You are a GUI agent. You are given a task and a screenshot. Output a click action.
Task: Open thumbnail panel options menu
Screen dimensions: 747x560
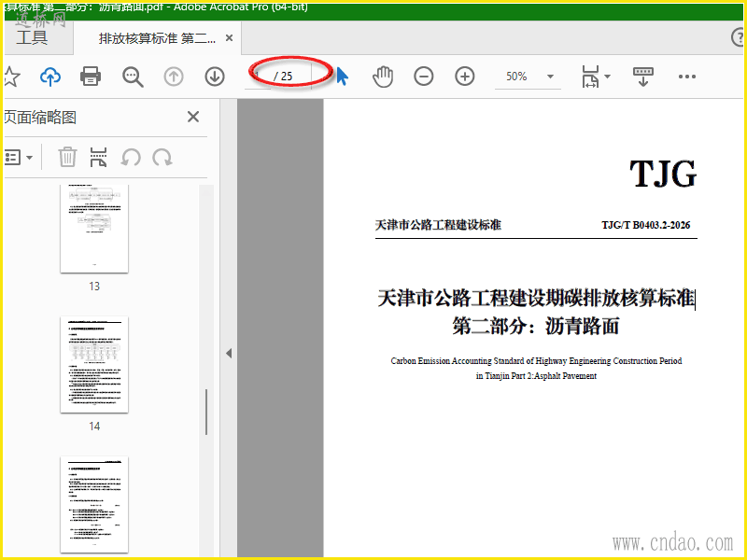pos(18,157)
